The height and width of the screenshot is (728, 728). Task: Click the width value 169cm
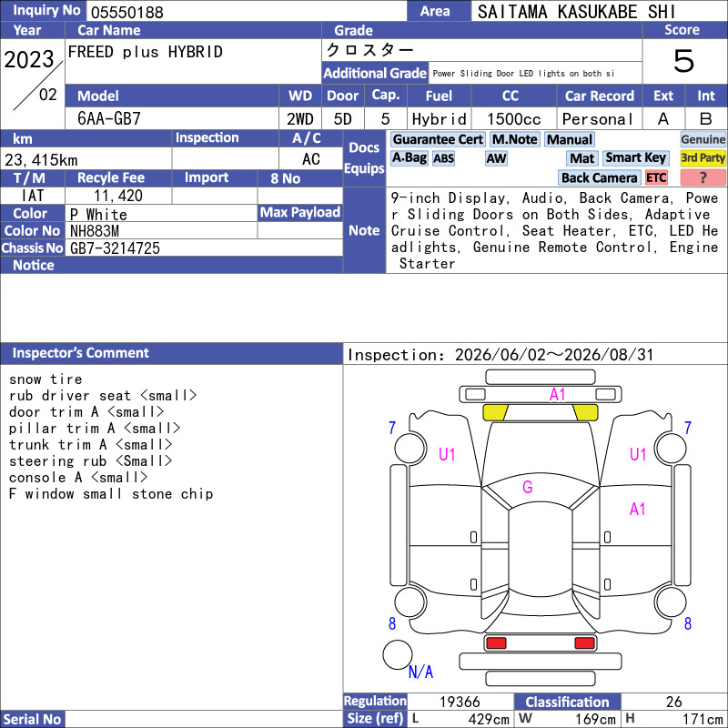595,719
